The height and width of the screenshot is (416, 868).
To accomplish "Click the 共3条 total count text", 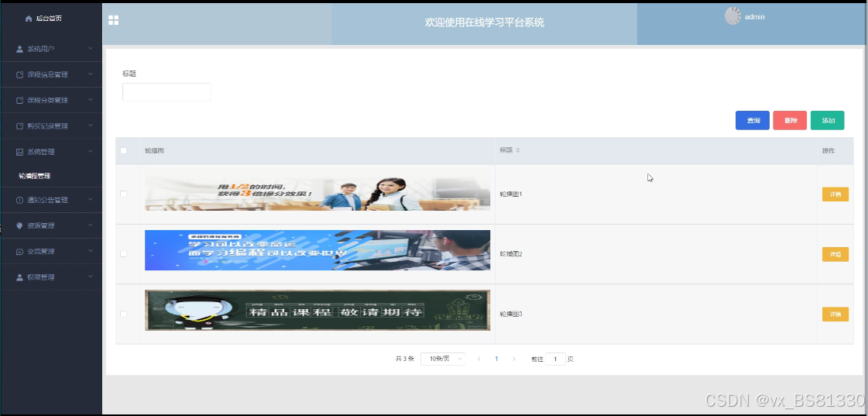I will [x=405, y=359].
